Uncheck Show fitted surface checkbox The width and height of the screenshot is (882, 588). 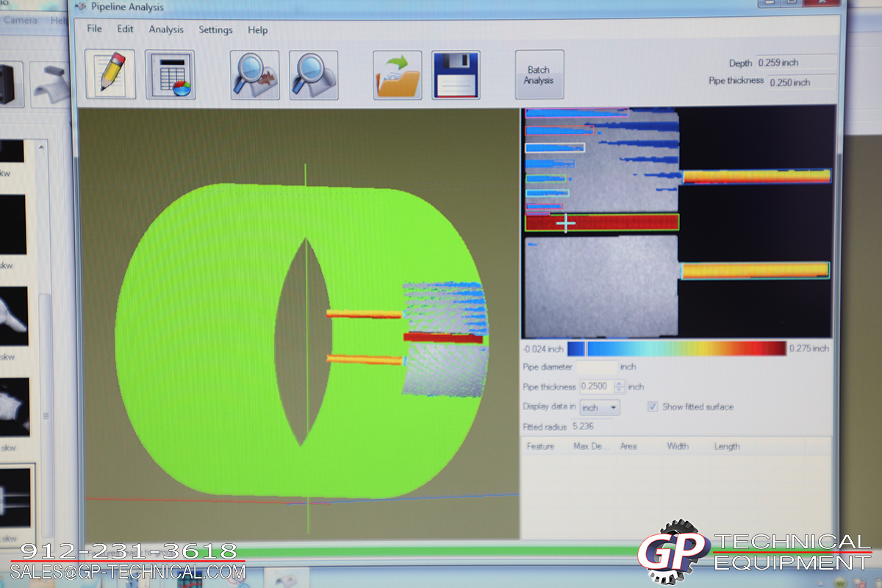652,406
